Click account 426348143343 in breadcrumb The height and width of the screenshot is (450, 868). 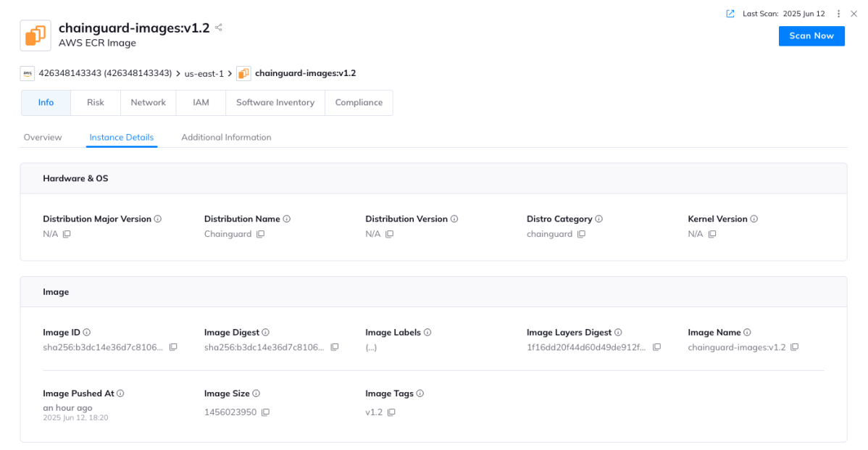pos(105,73)
